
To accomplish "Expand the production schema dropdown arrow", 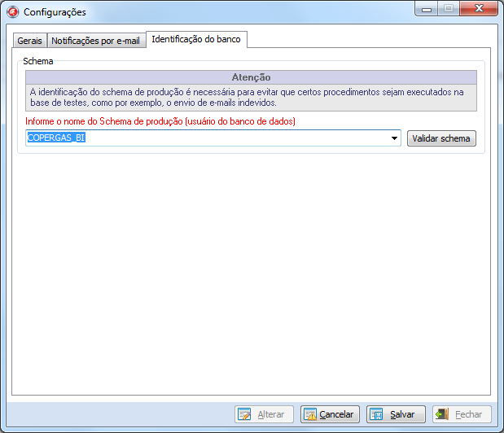I will point(394,138).
